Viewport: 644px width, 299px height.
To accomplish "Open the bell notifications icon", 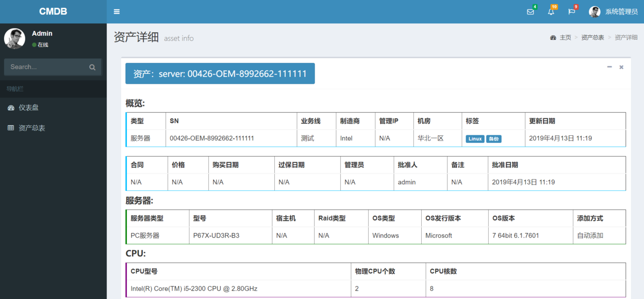I will tap(551, 11).
